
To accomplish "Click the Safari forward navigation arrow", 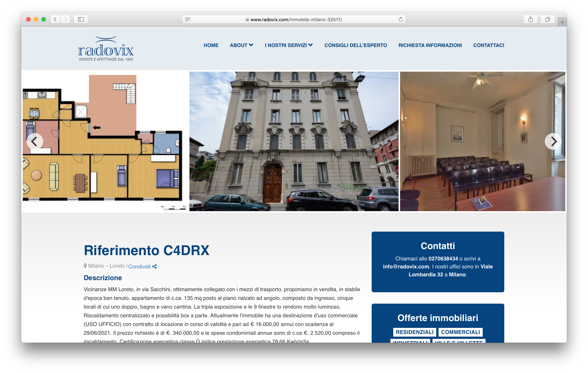I will 65,19.
